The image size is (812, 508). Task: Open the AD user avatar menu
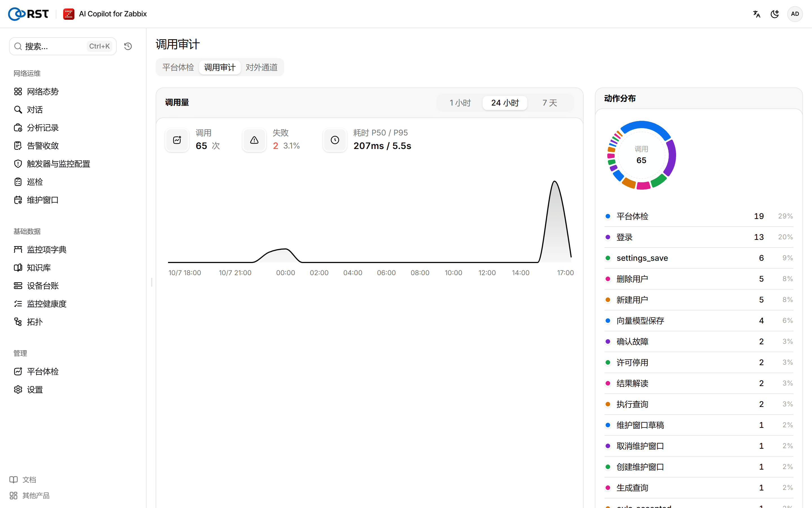(795, 14)
